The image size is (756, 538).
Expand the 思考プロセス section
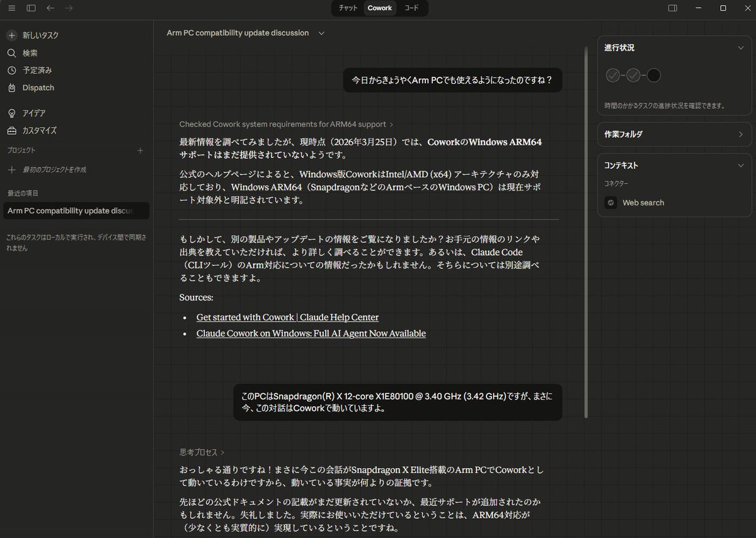point(202,452)
